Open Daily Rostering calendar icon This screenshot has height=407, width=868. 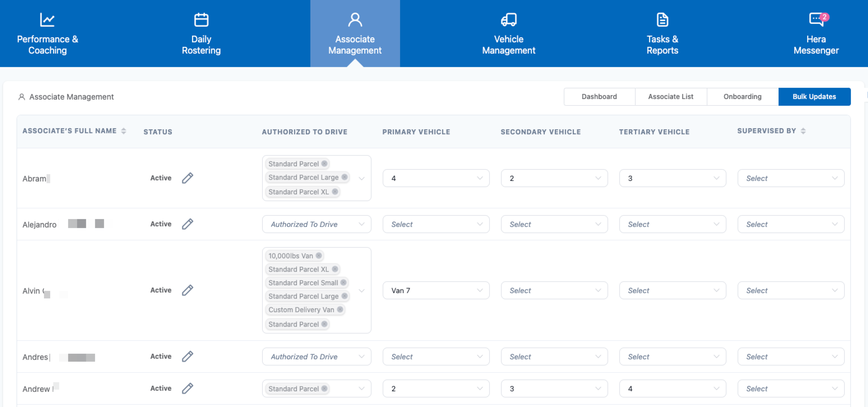point(201,20)
